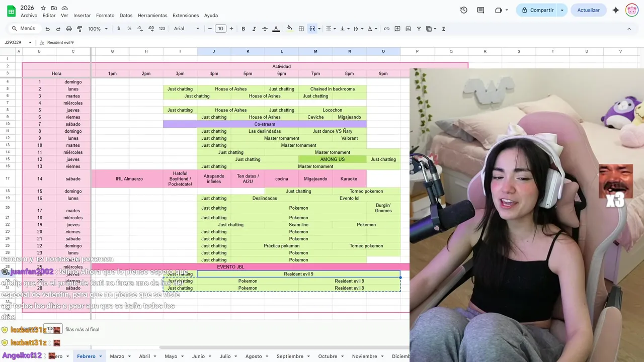Apply percent format icon
The image size is (644, 362).
pyautogui.click(x=129, y=29)
